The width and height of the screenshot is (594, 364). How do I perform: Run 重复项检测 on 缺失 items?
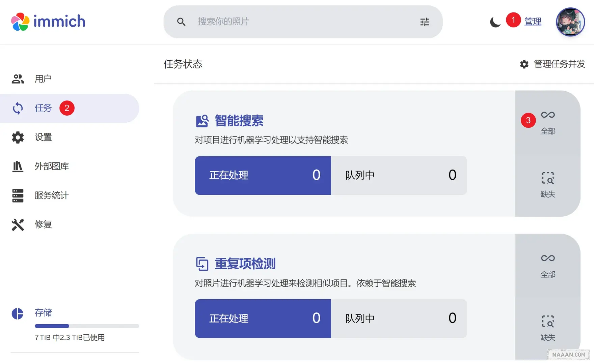[x=548, y=328]
